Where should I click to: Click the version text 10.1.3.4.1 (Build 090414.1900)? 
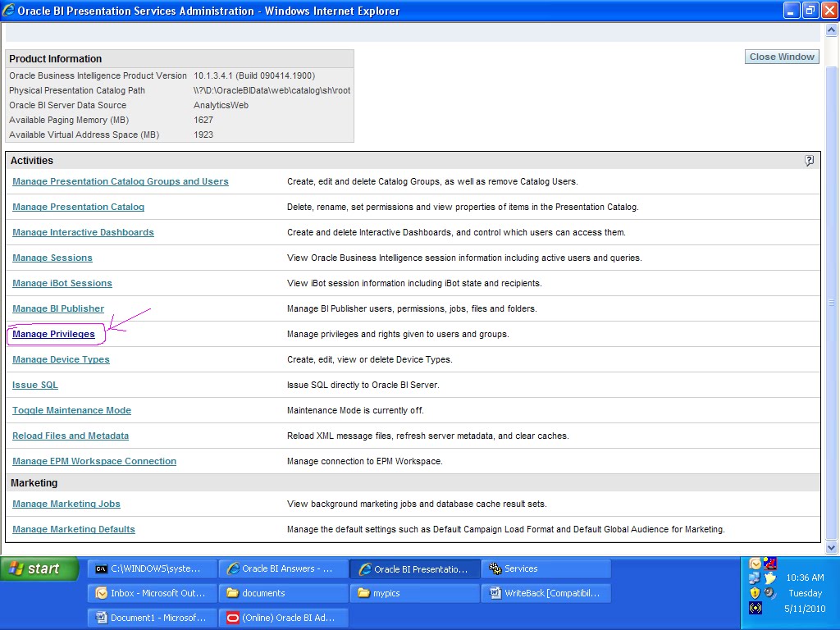coord(254,76)
